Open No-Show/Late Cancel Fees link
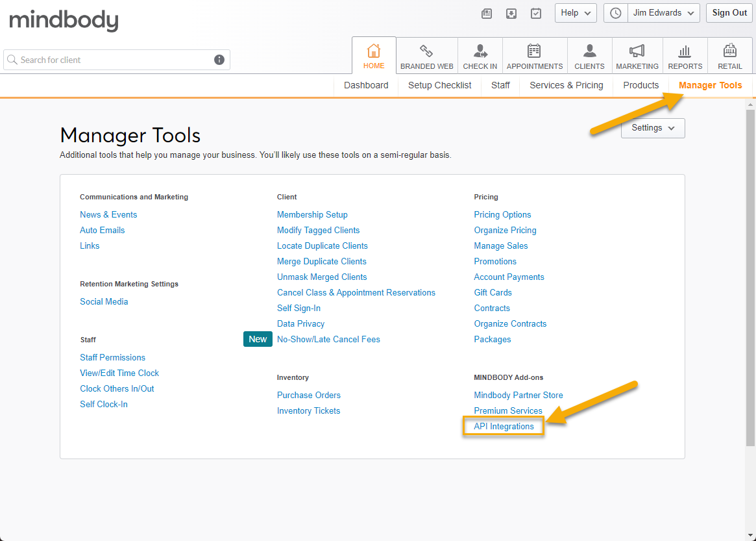The height and width of the screenshot is (541, 756). click(328, 339)
